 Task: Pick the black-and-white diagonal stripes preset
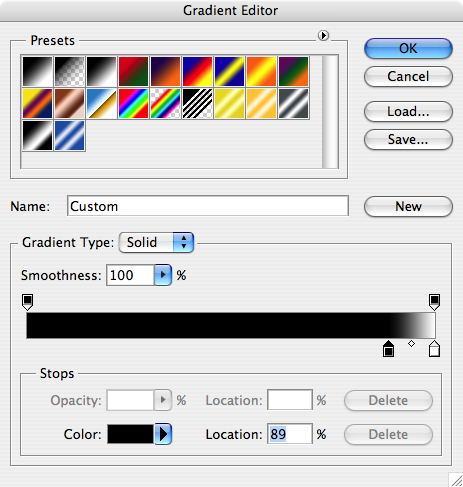pyautogui.click(x=197, y=104)
